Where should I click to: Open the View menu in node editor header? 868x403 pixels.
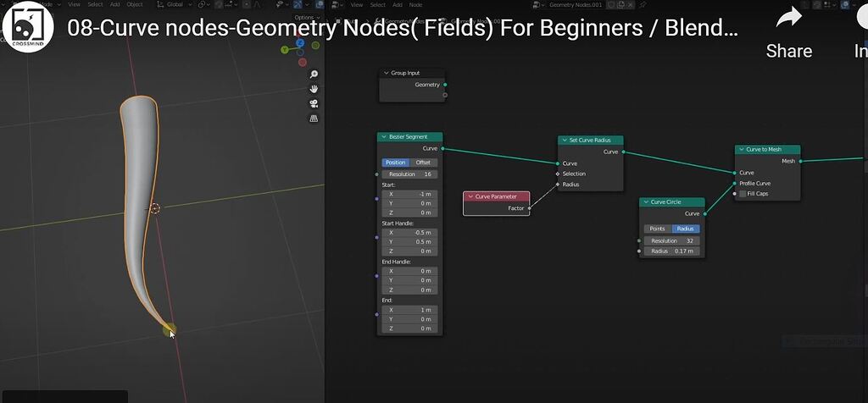coord(357,4)
